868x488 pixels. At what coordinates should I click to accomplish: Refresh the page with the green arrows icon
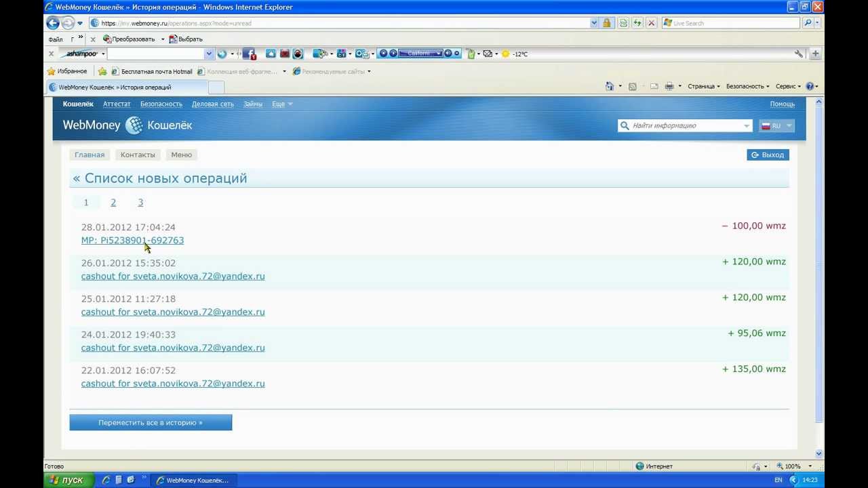click(637, 23)
